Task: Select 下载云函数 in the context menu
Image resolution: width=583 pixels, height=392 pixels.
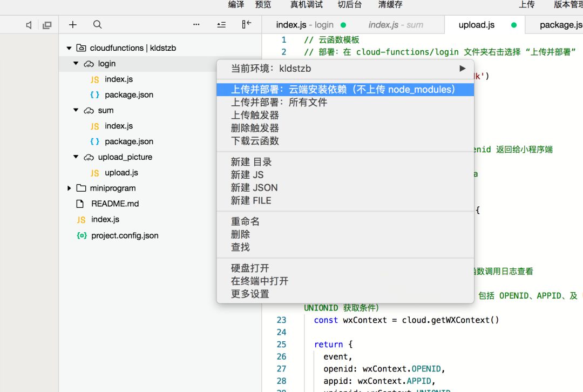Action: pyautogui.click(x=255, y=141)
